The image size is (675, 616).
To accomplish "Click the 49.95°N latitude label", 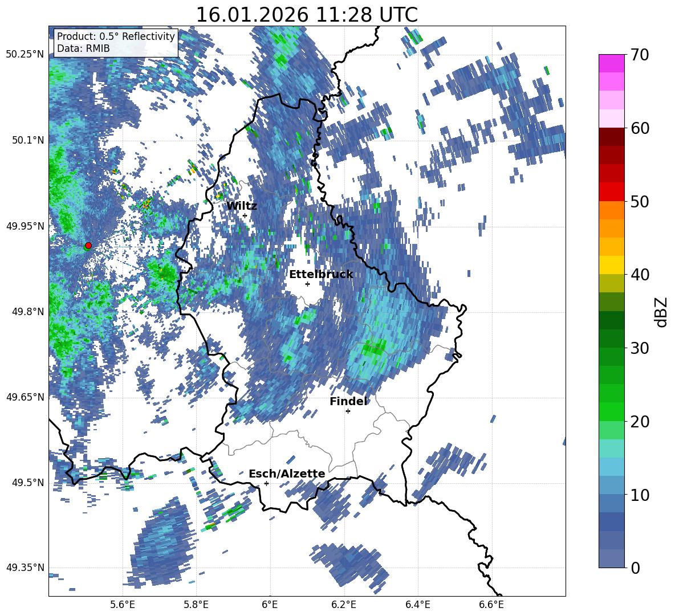I will tap(25, 226).
